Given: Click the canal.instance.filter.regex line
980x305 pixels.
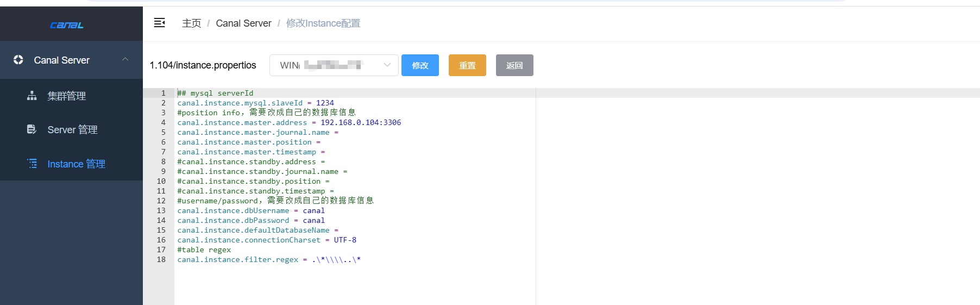Looking at the screenshot, I should point(269,259).
